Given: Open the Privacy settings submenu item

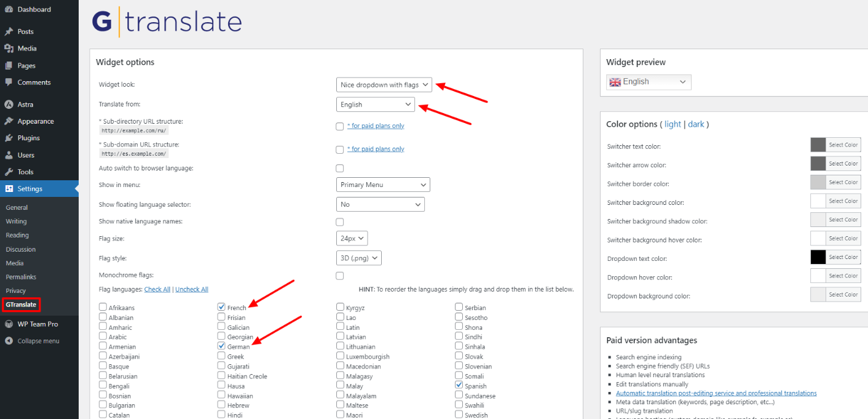Looking at the screenshot, I should click(16, 290).
